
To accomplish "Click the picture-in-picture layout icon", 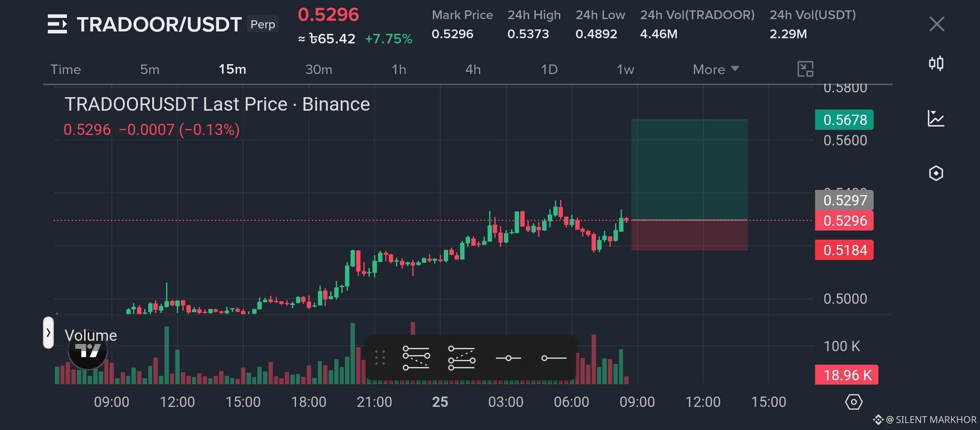I will pos(805,69).
